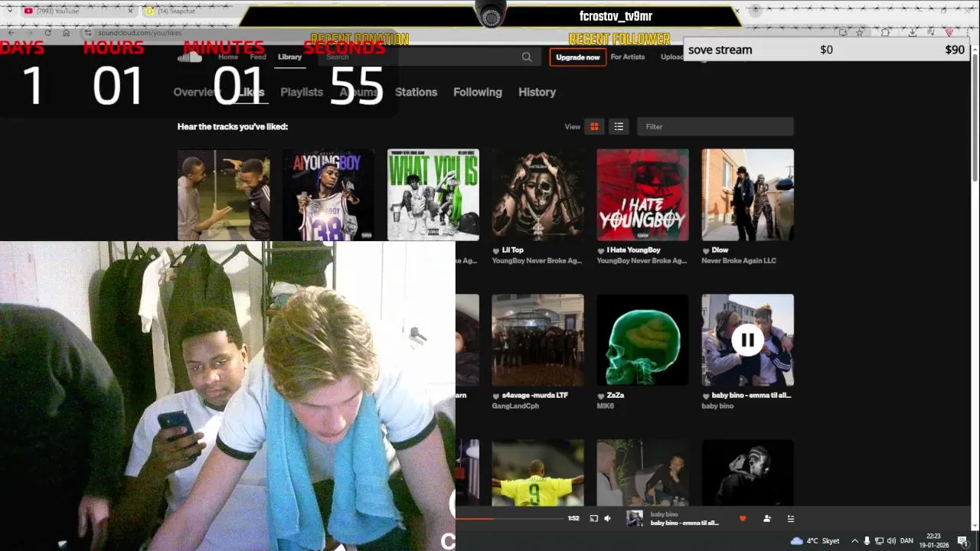This screenshot has height=551, width=980.
Task: Go to SoundCloud Home nav item
Action: 228,57
